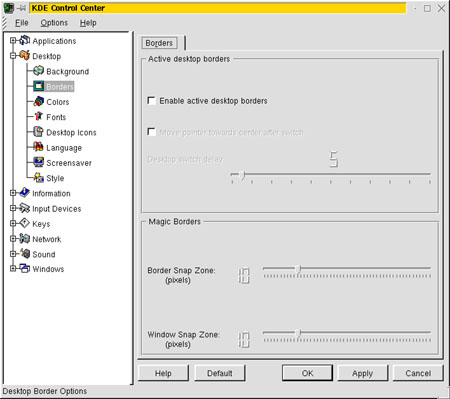
Task: Click the Default button
Action: point(220,373)
